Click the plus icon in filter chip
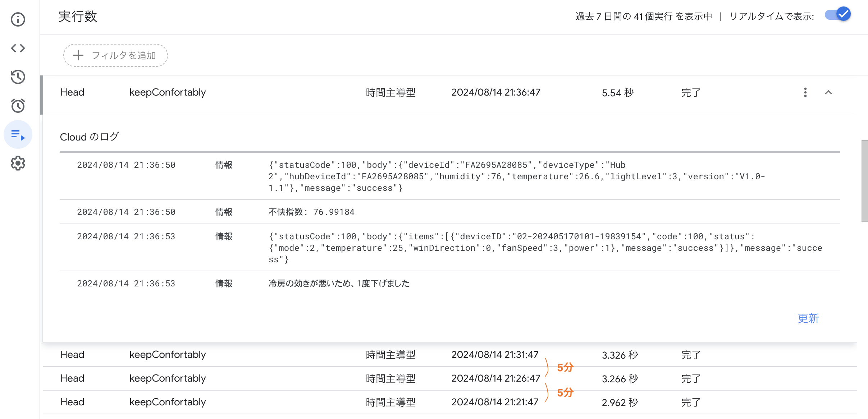868x419 pixels. (x=78, y=55)
